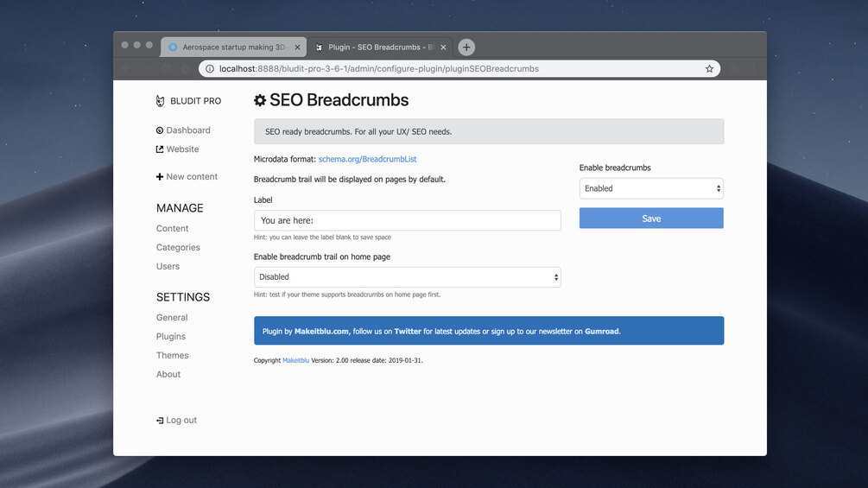Follow the Gumroad newsletter link
This screenshot has height=488, width=868.
[x=602, y=331]
